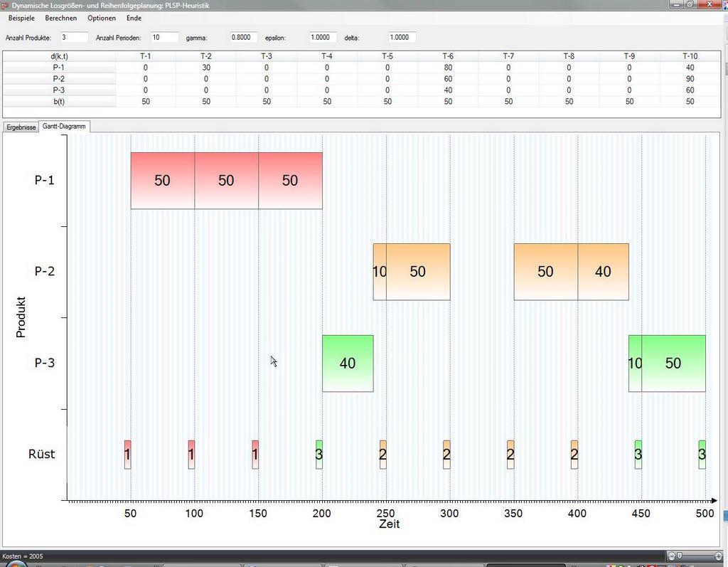Open the Beispiele menu
728x567 pixels.
click(21, 18)
